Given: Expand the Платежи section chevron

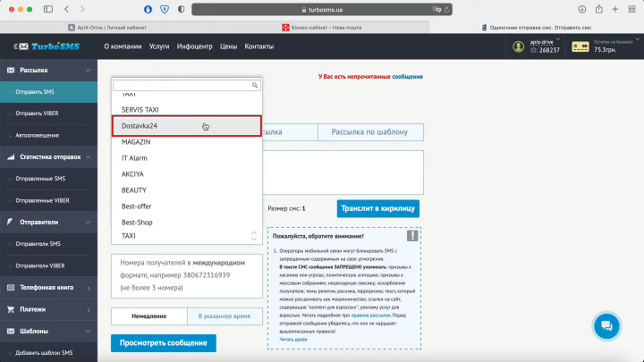Looking at the screenshot, I should point(89,310).
